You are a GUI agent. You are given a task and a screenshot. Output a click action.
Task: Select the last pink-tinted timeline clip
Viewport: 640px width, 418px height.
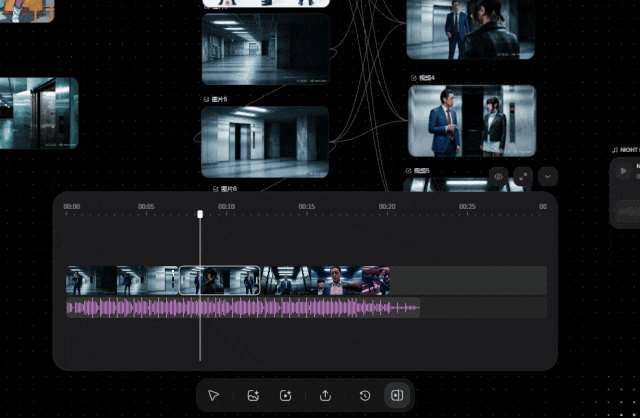point(376,280)
